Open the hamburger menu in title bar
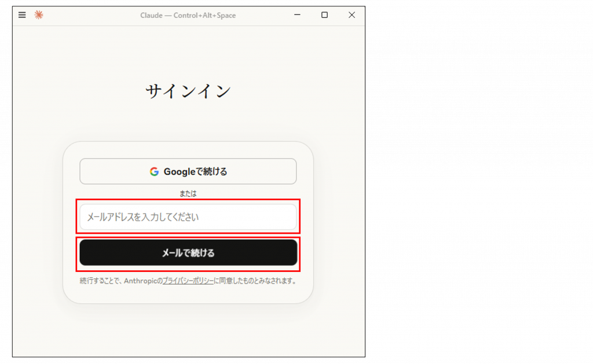 22,15
